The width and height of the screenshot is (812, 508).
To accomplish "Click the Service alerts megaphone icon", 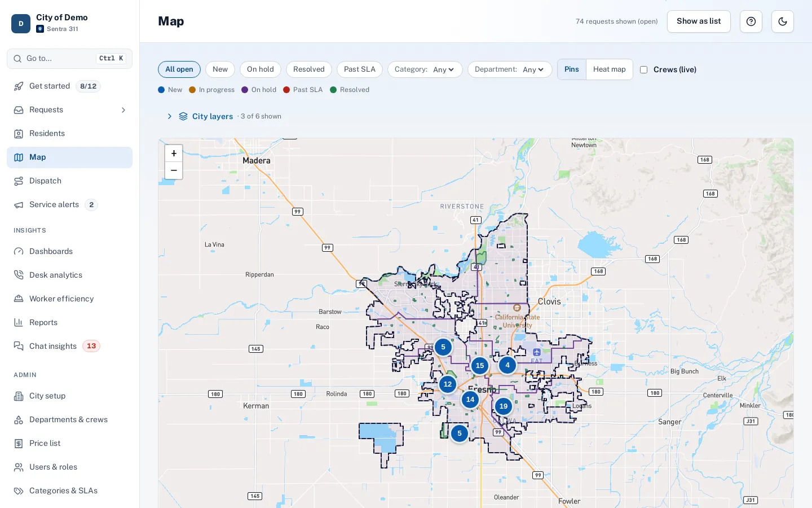I will [19, 205].
